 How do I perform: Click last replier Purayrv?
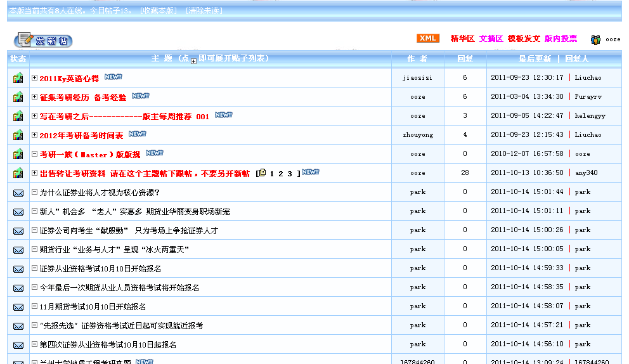click(x=588, y=97)
